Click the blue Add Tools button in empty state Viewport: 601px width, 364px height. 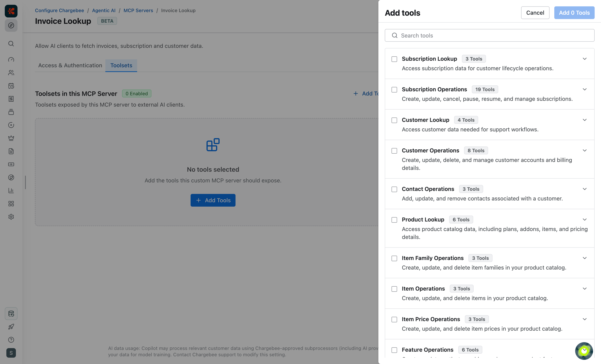213,200
